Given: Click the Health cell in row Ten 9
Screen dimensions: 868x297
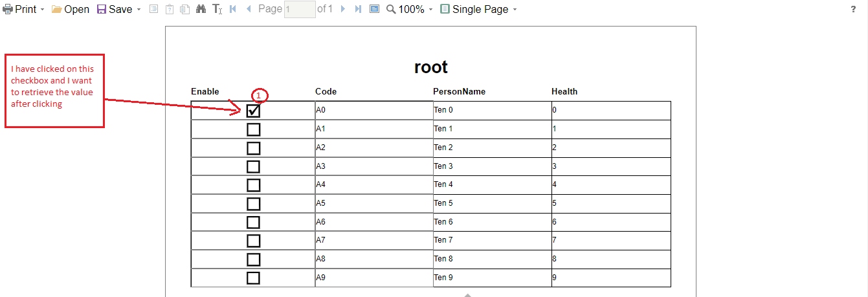Looking at the screenshot, I should click(x=611, y=278).
